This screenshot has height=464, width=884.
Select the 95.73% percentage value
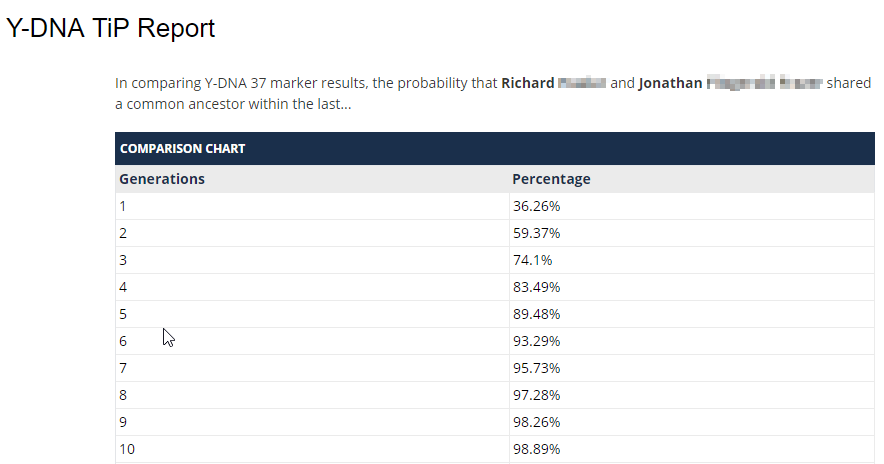[536, 368]
